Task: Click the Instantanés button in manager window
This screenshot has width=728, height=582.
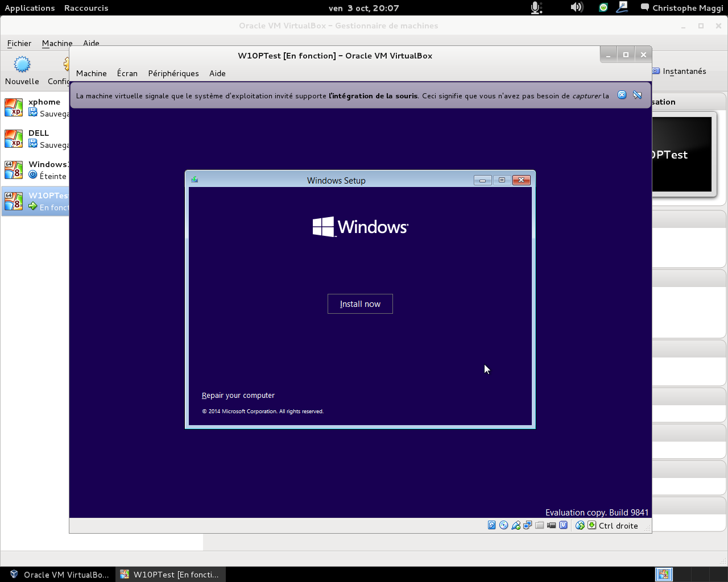Action: click(x=680, y=71)
